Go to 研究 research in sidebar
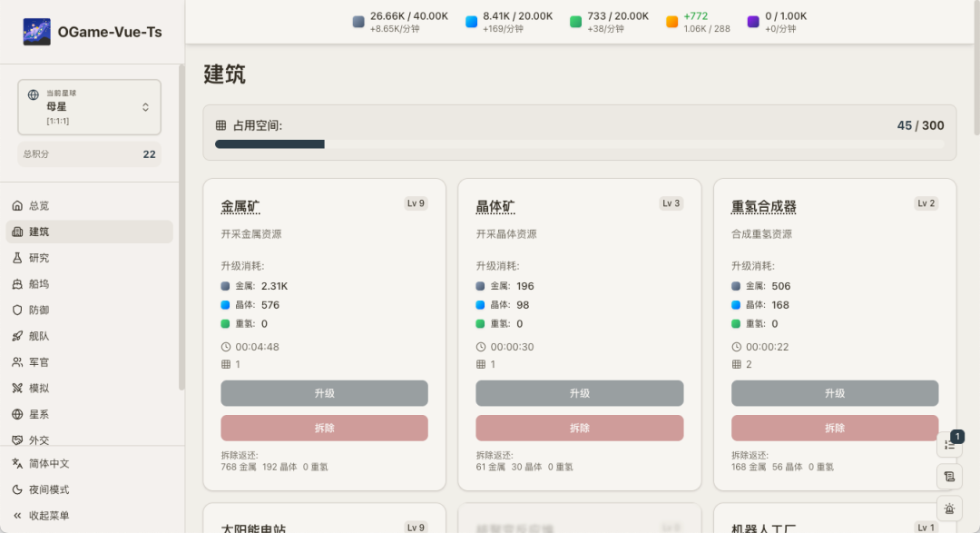This screenshot has height=533, width=980. [39, 258]
